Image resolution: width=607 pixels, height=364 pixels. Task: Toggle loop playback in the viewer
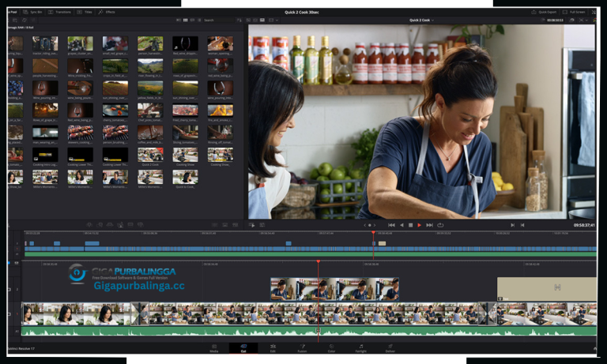pos(440,225)
